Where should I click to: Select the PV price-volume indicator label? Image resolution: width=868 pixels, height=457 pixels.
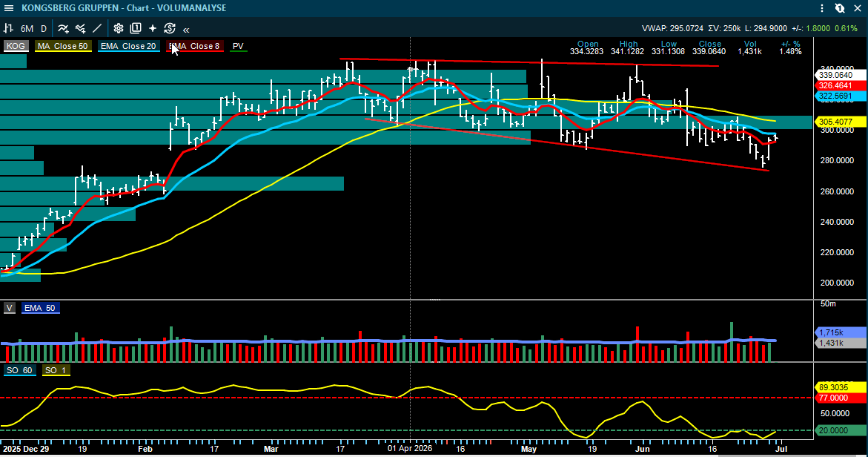[x=238, y=46]
